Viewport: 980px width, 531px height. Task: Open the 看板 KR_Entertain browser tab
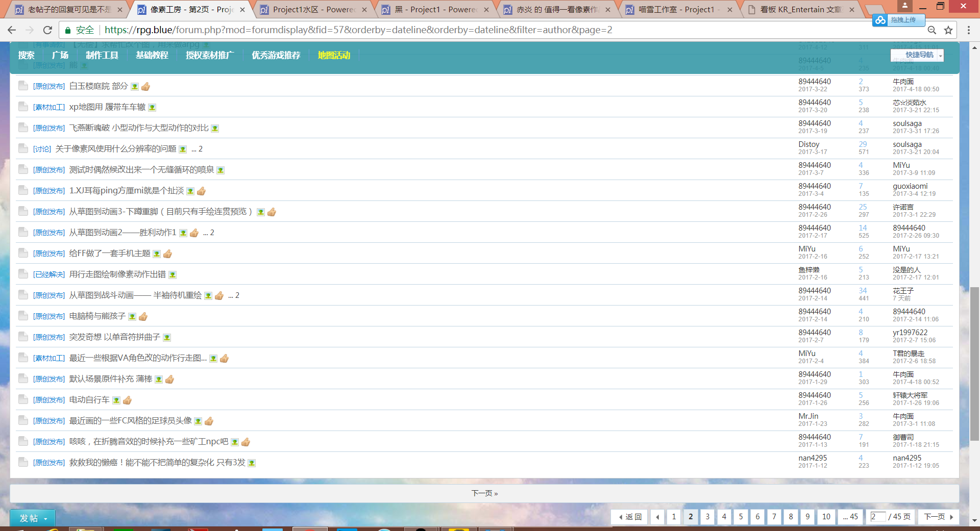tap(800, 10)
